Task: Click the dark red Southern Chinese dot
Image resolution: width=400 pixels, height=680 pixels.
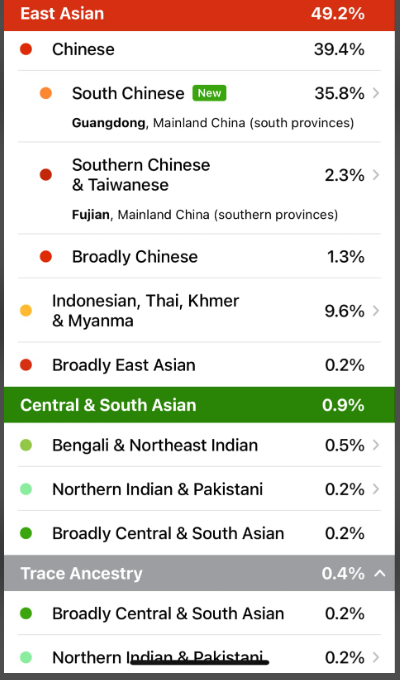Action: pos(46,175)
